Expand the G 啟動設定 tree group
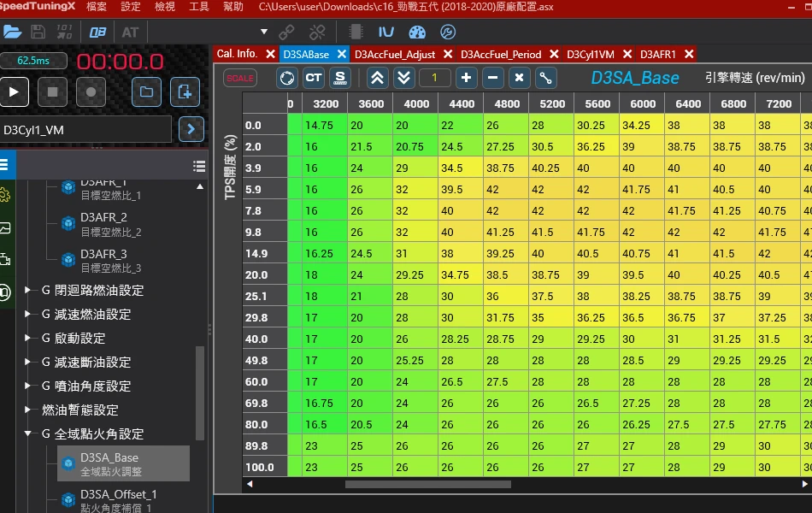 click(x=28, y=338)
